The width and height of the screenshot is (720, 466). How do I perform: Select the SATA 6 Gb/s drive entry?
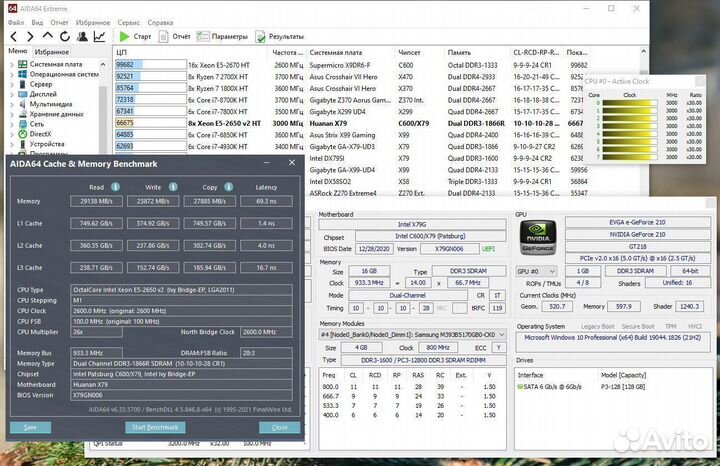[x=552, y=387]
